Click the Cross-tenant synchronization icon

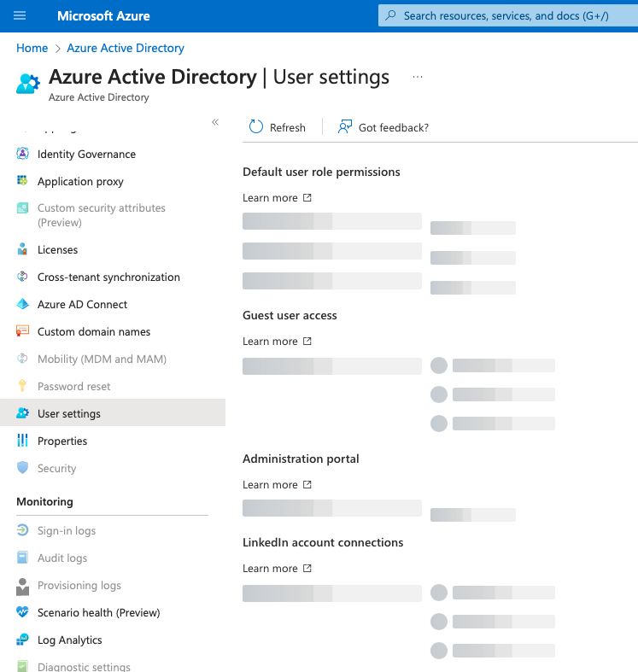point(22,277)
